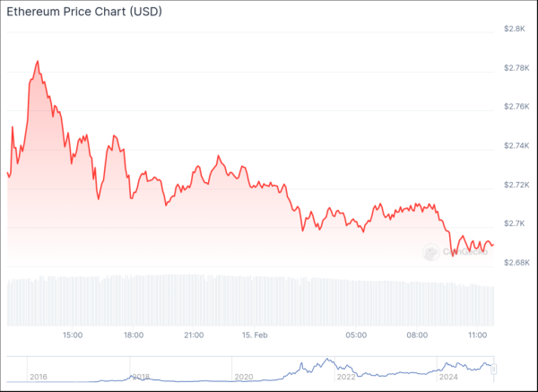
Task: Click the 2020 label in the navigator
Action: [244, 377]
